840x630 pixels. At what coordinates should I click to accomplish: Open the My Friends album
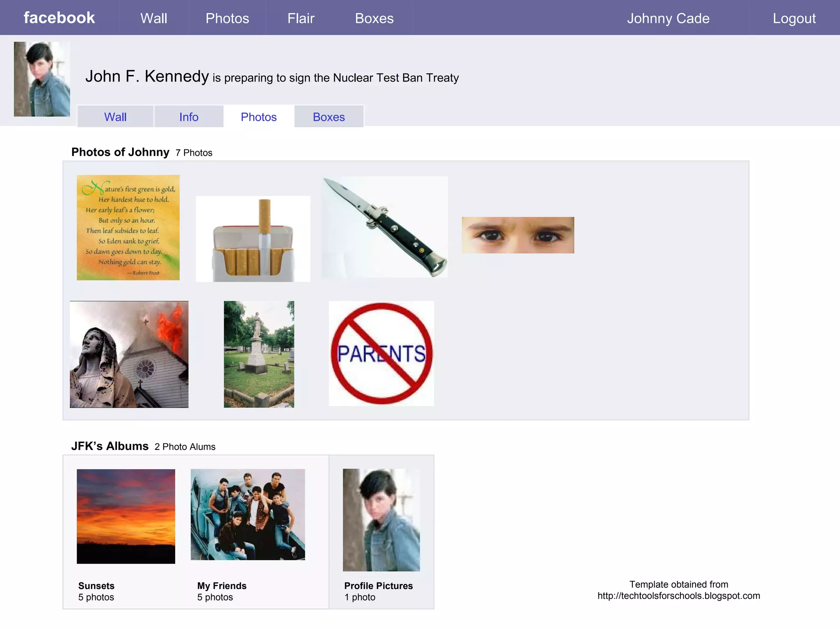point(248,514)
